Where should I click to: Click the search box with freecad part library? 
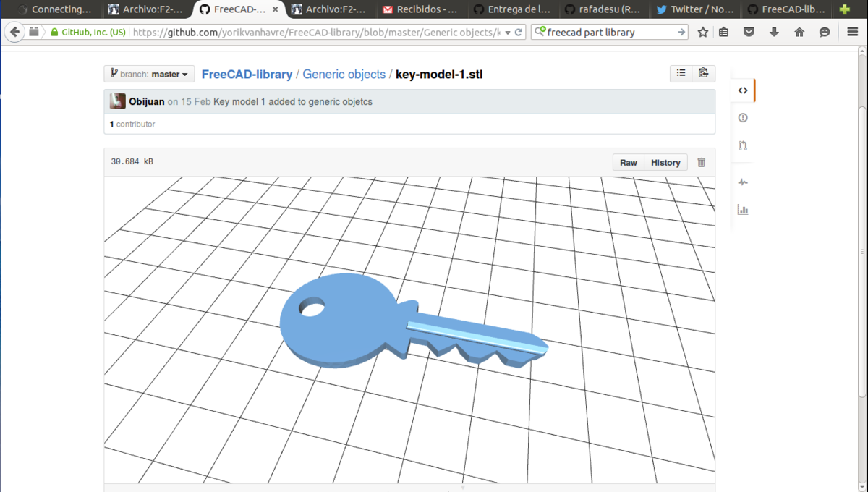tap(611, 33)
